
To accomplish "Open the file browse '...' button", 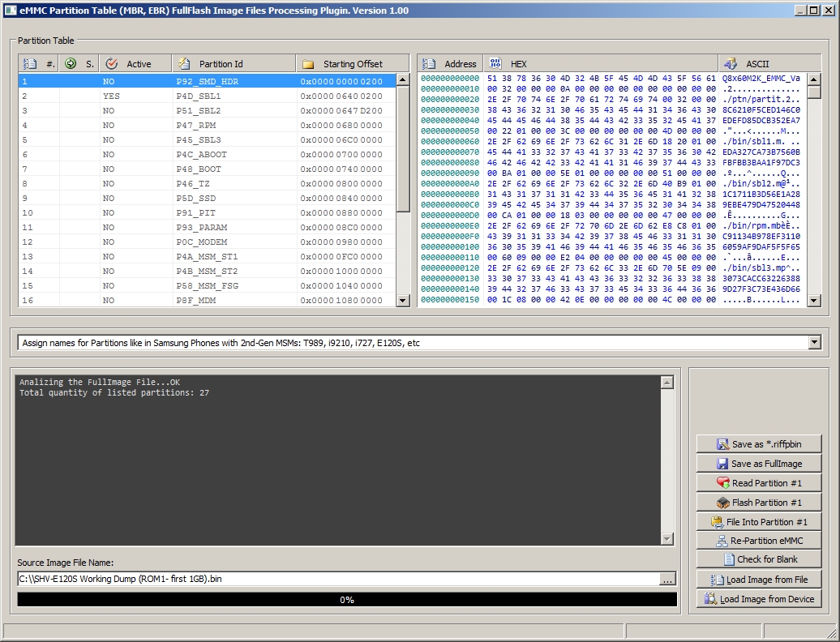I will [669, 579].
